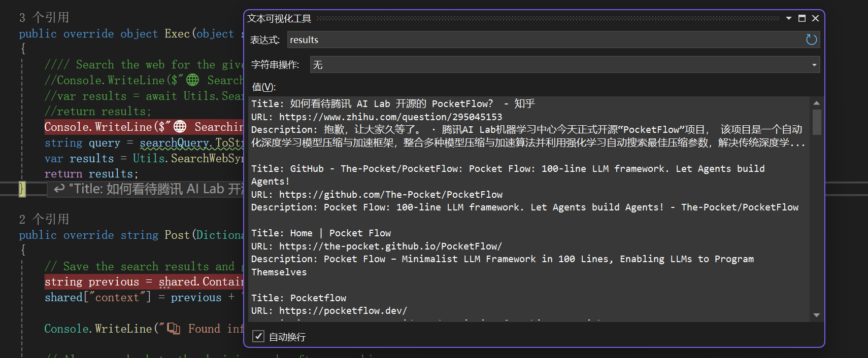Viewport: 868px width, 358px height.
Task: Click the scroll up arrow of the value box
Action: pyautogui.click(x=816, y=103)
